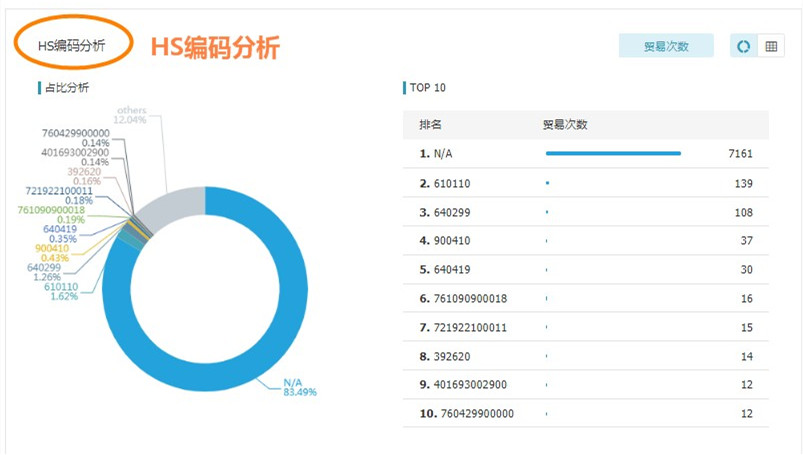Click the 贸易次数 button

pos(666,46)
